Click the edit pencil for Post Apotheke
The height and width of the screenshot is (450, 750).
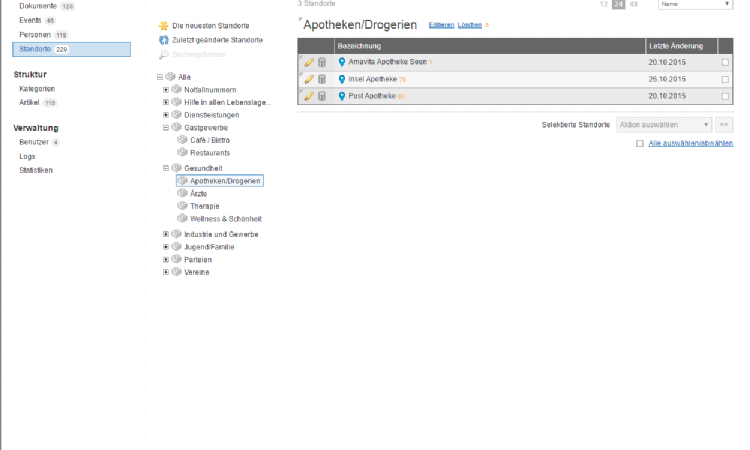tap(309, 96)
